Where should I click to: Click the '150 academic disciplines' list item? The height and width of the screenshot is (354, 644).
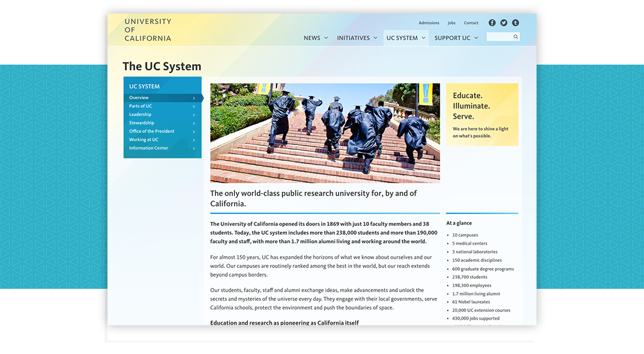477,260
